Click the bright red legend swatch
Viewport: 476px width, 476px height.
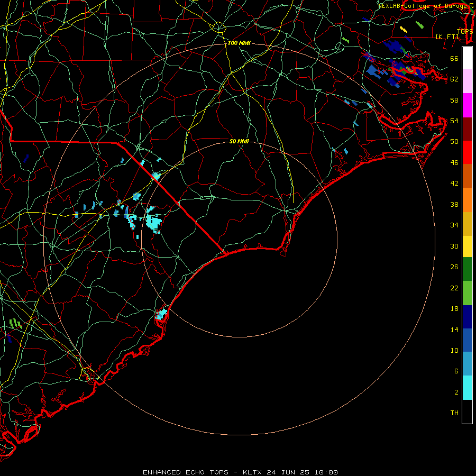point(467,152)
